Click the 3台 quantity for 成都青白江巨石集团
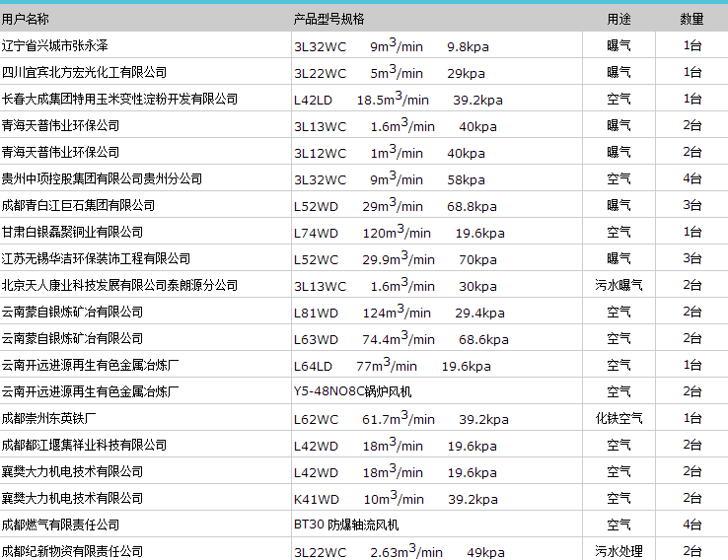Viewport: 728px width, 560px height. pyautogui.click(x=692, y=205)
